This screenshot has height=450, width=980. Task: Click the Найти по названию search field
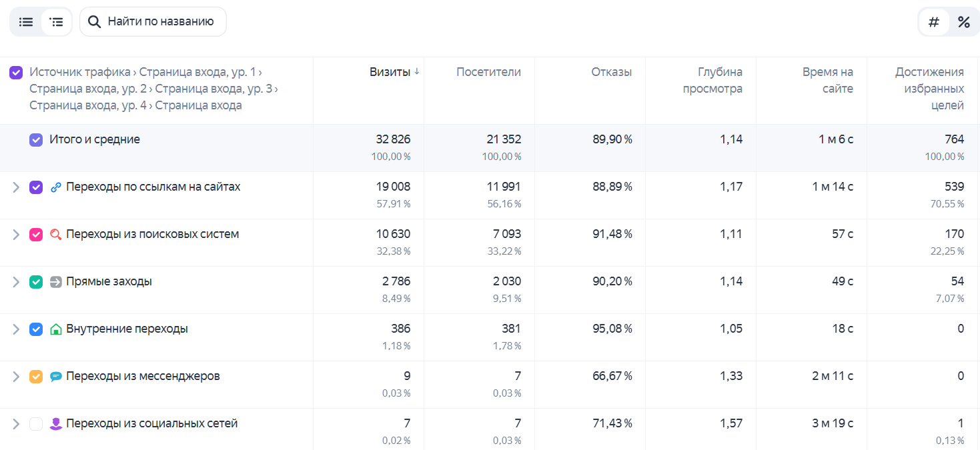click(x=153, y=22)
